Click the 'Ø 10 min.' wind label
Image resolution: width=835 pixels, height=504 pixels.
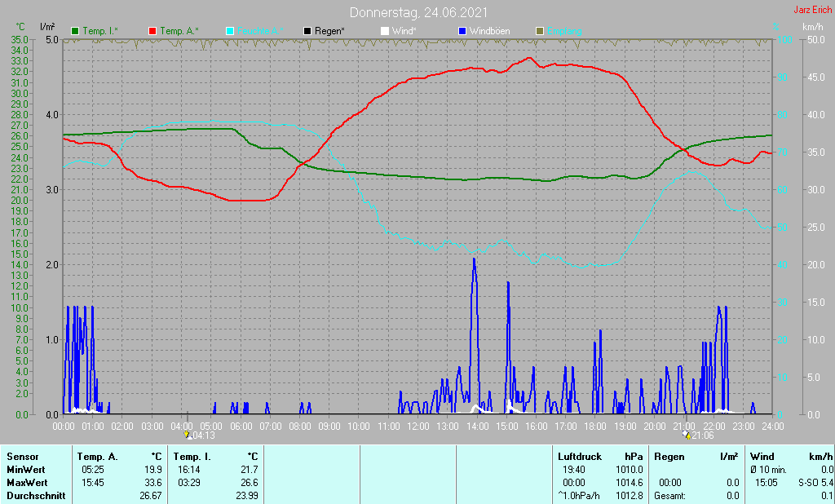(769, 470)
